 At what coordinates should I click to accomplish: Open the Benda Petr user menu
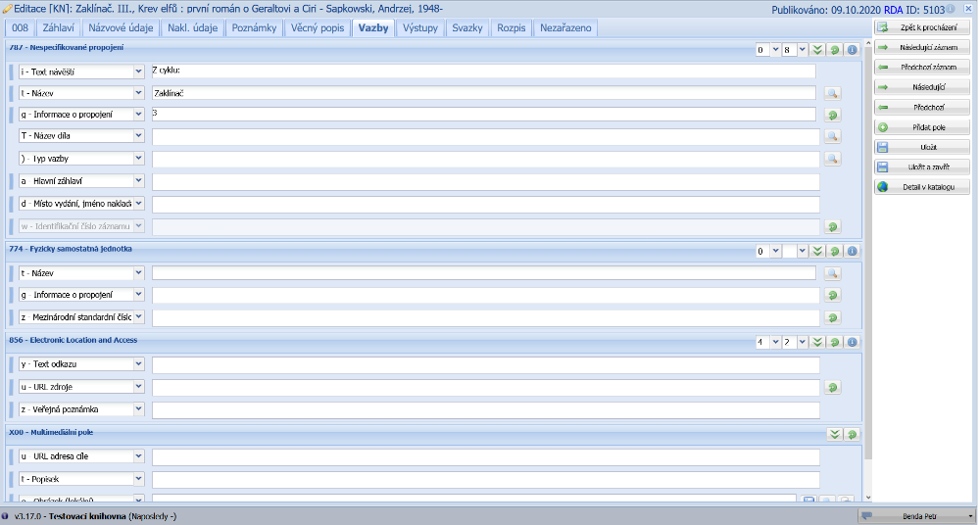pos(917,515)
